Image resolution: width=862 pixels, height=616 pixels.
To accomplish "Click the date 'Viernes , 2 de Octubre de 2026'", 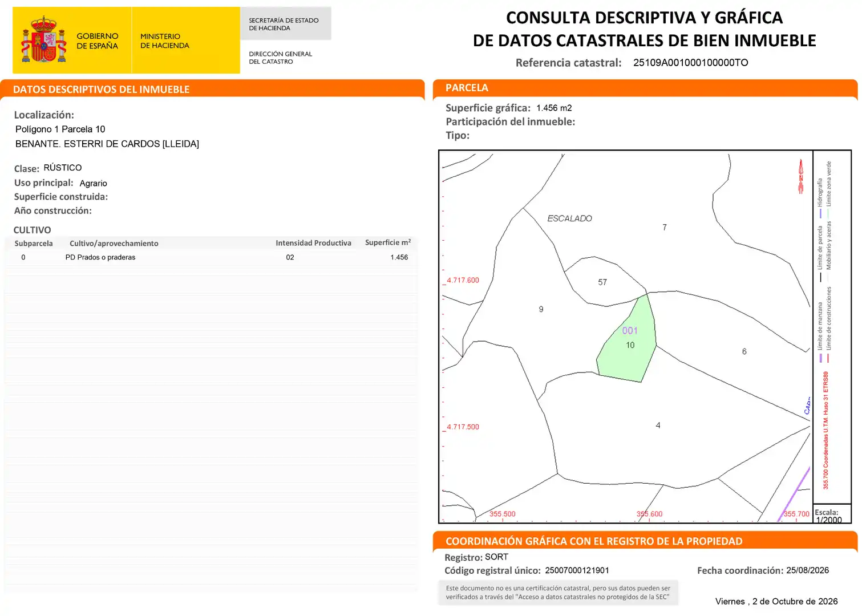I will point(776,601).
